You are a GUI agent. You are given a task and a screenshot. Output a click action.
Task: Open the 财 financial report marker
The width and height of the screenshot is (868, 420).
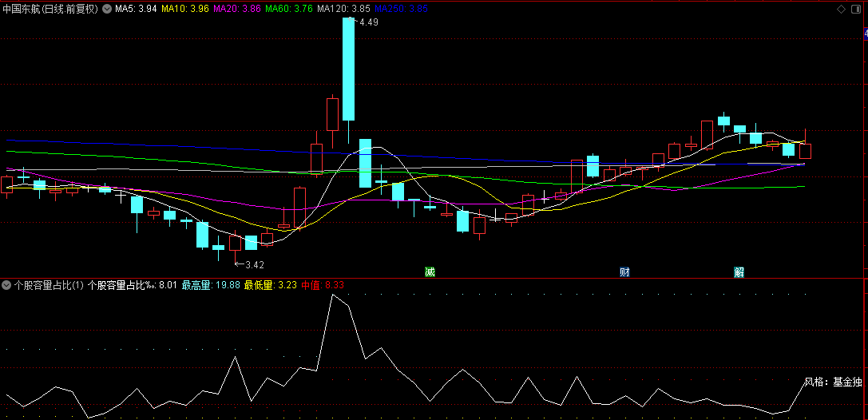[x=624, y=271]
